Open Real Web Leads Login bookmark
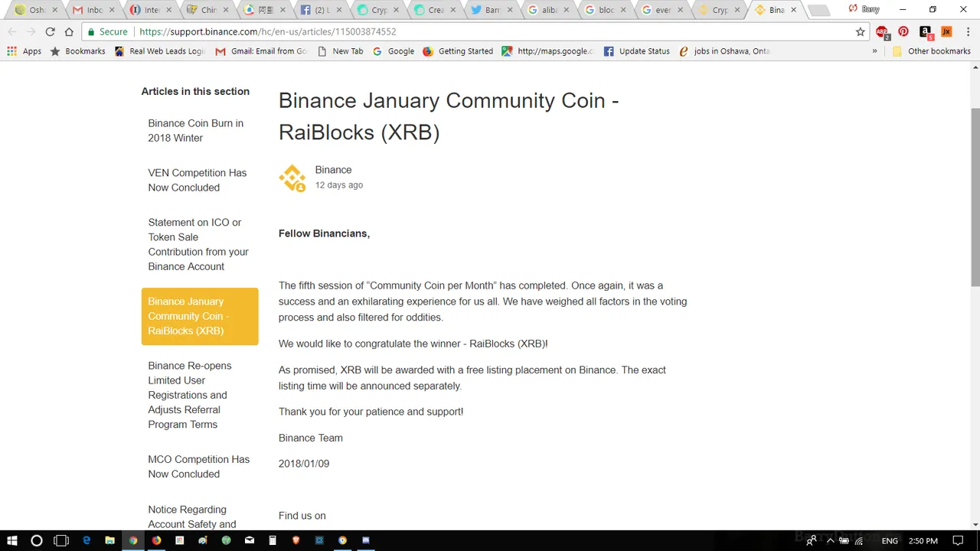Image resolution: width=980 pixels, height=551 pixels. tap(159, 51)
